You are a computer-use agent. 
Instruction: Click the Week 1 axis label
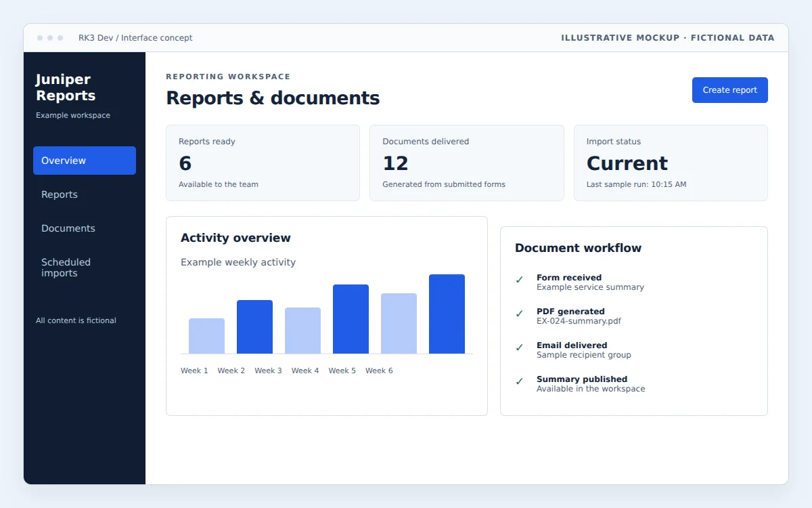pyautogui.click(x=194, y=371)
